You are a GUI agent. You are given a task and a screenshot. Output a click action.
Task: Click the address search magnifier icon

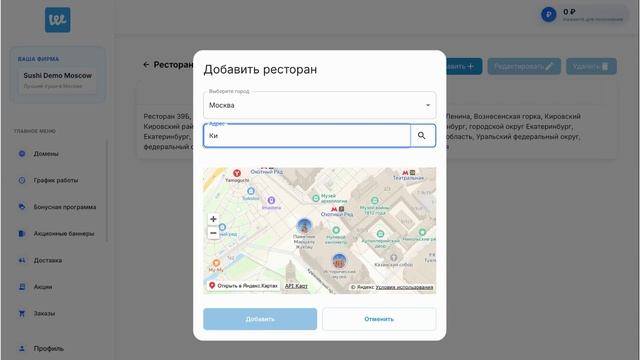pyautogui.click(x=422, y=136)
